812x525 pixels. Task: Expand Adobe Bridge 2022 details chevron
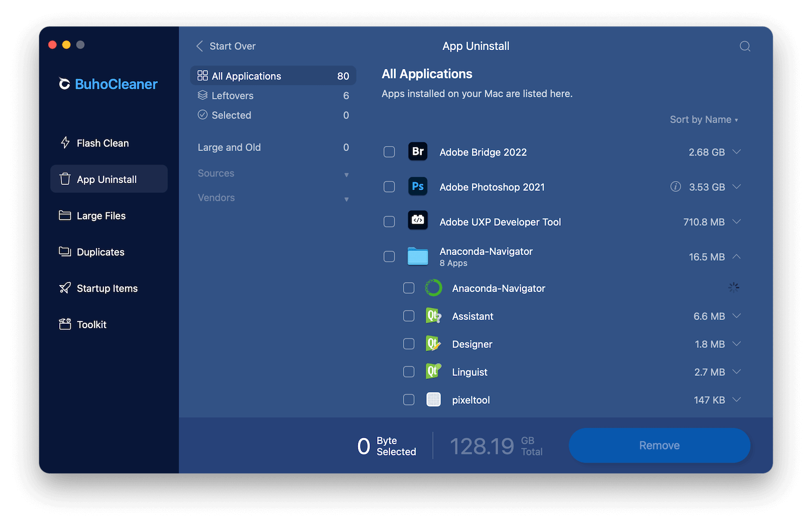(737, 152)
